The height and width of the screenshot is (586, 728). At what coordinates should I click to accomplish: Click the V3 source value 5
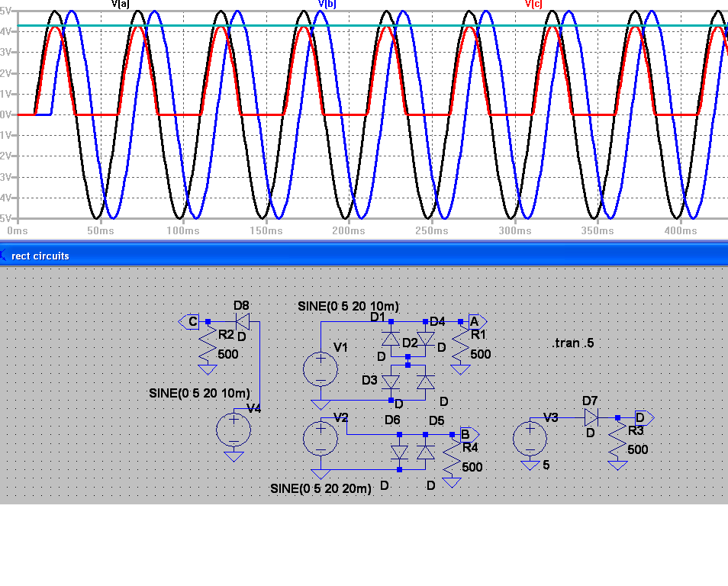pyautogui.click(x=546, y=465)
